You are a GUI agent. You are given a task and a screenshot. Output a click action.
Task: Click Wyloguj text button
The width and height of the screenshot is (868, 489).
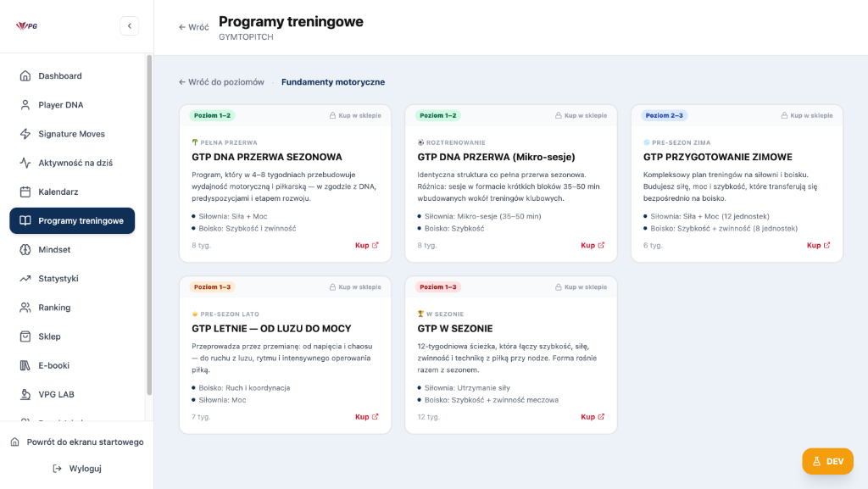click(86, 469)
